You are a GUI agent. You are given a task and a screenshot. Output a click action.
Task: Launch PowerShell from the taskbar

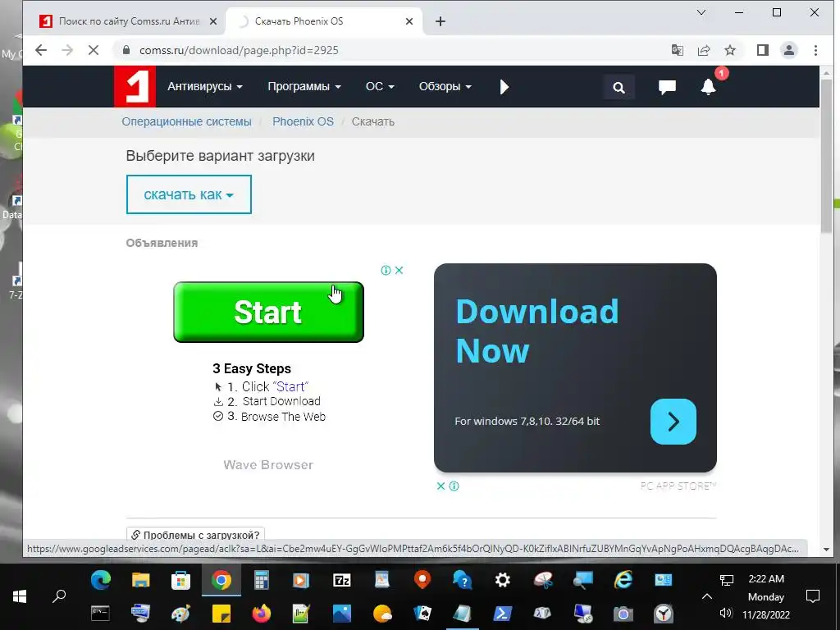[x=503, y=614]
